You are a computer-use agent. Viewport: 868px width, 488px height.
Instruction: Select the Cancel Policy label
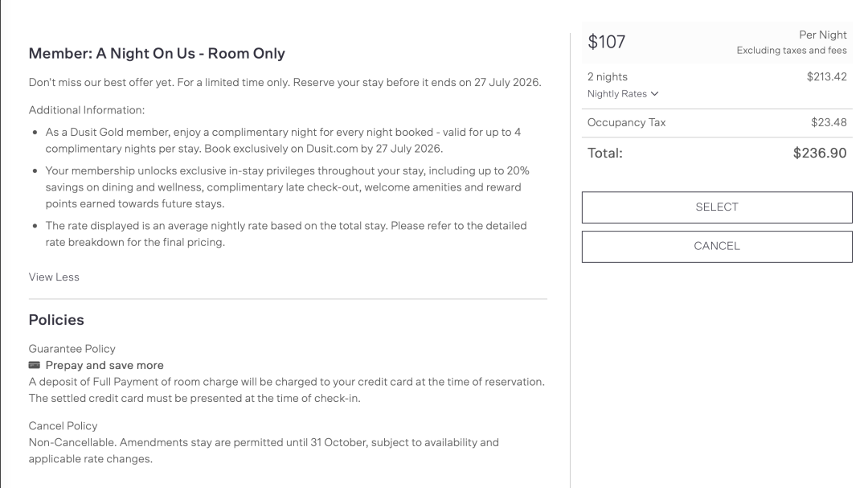pos(63,425)
